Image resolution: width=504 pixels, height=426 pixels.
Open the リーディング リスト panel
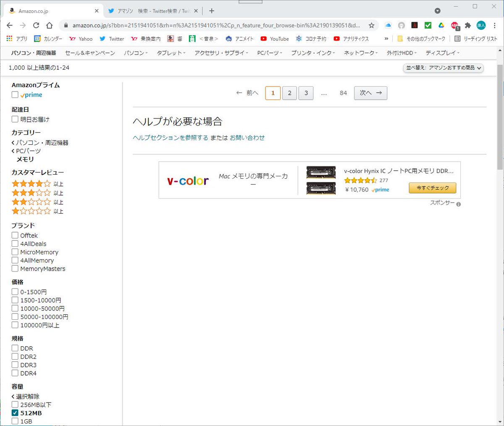(x=476, y=39)
